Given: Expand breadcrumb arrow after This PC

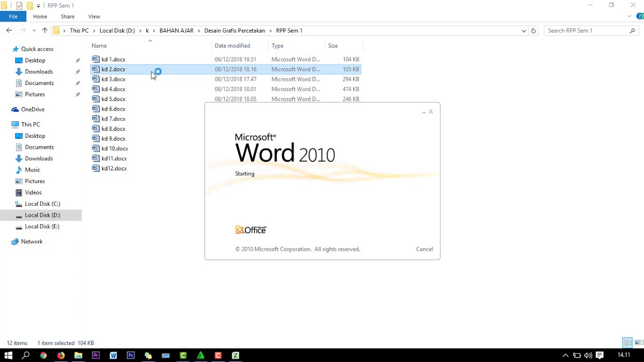Looking at the screenshot, I should coord(94,31).
